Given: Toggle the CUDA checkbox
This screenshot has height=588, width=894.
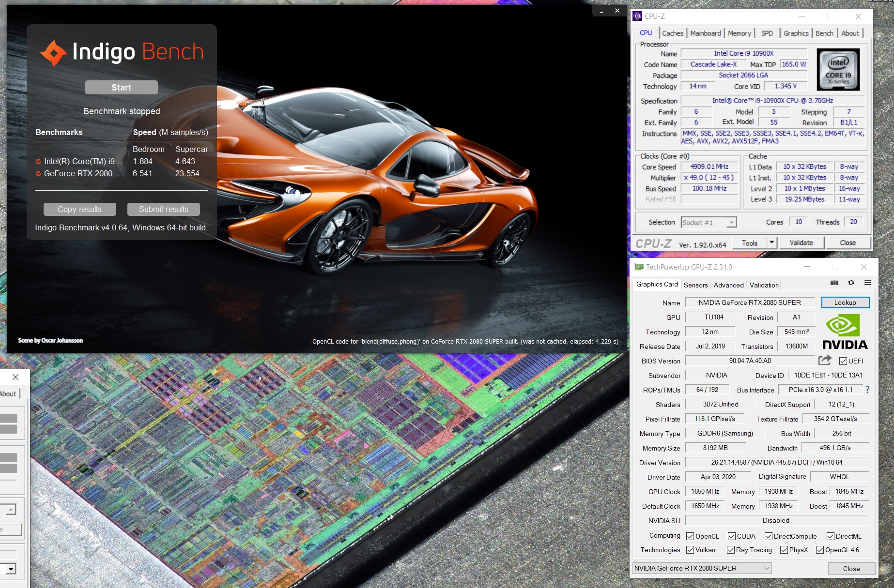Looking at the screenshot, I should point(732,536).
